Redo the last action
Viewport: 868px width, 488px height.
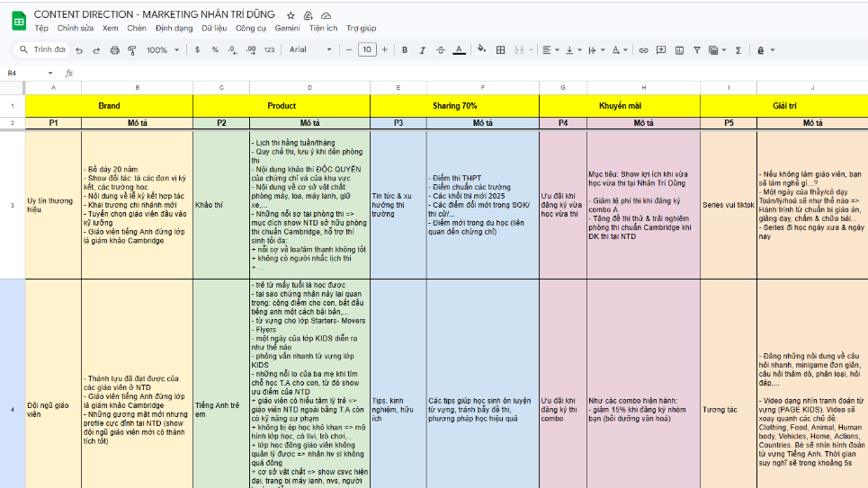pyautogui.click(x=96, y=49)
